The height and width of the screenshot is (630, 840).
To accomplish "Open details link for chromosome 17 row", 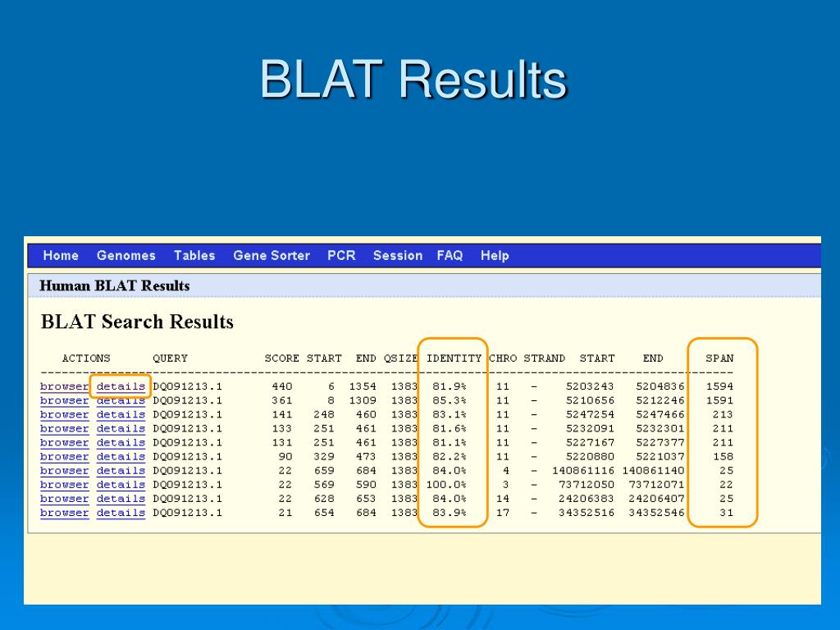I will click(121, 513).
